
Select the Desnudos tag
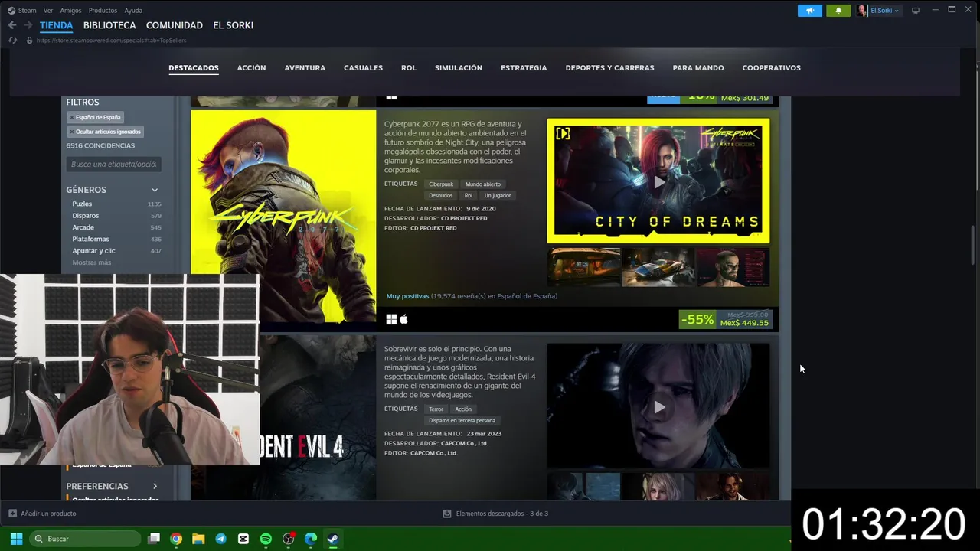[440, 195]
